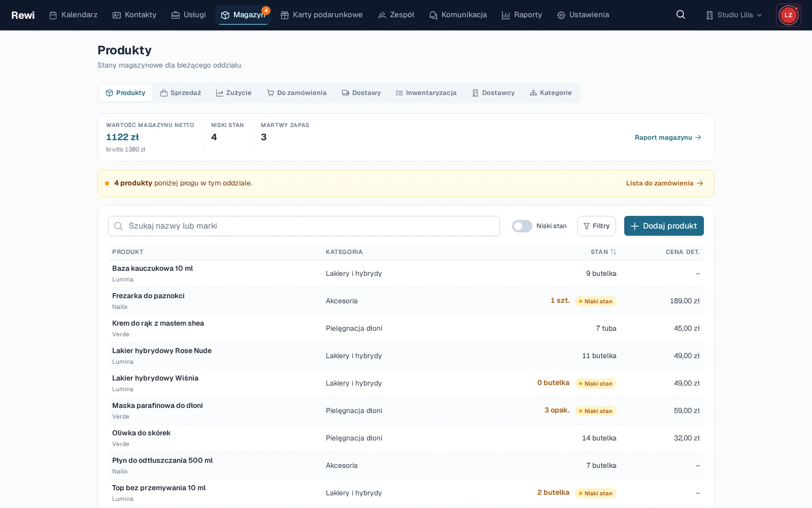Toggle the Niski stan switch

522,226
